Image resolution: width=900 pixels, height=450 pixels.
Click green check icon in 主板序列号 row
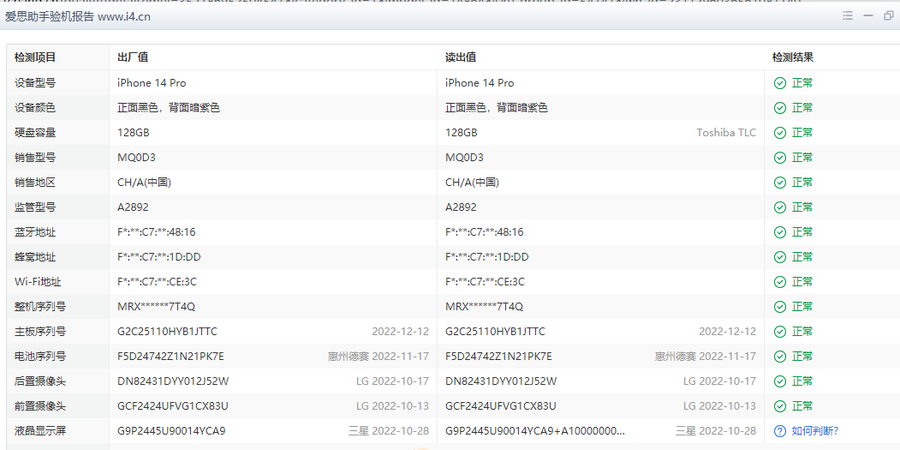point(779,331)
